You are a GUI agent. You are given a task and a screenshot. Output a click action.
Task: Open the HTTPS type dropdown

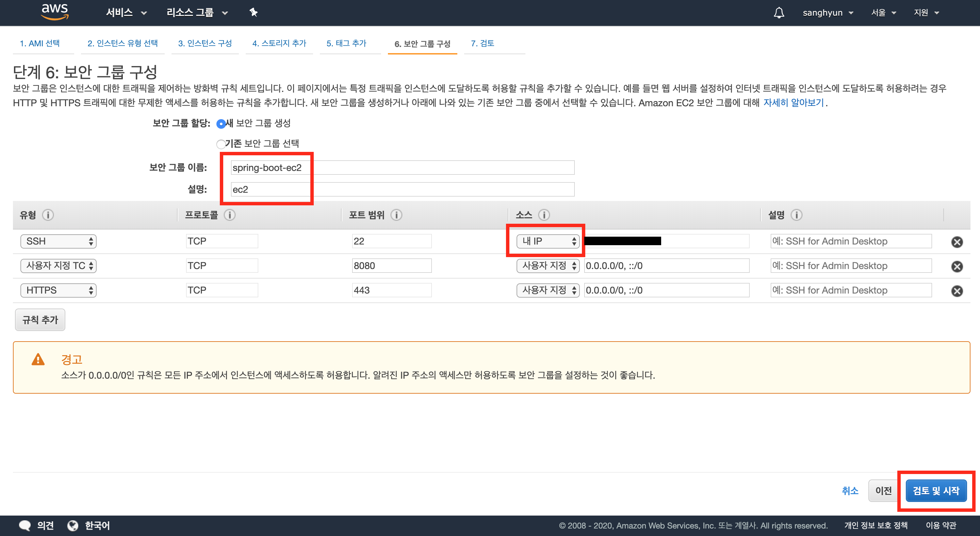pyautogui.click(x=58, y=290)
